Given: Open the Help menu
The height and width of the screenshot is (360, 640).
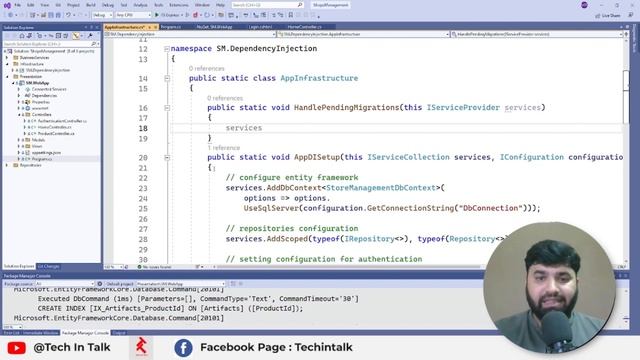Looking at the screenshot, I should pyautogui.click(x=220, y=5).
